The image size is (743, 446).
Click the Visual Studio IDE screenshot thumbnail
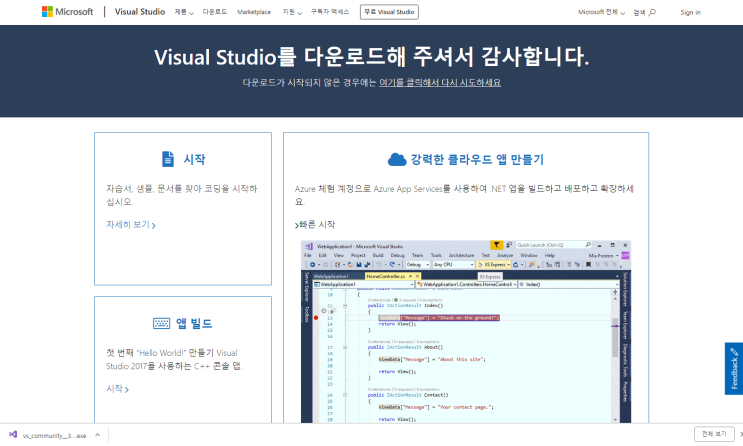coord(466,332)
